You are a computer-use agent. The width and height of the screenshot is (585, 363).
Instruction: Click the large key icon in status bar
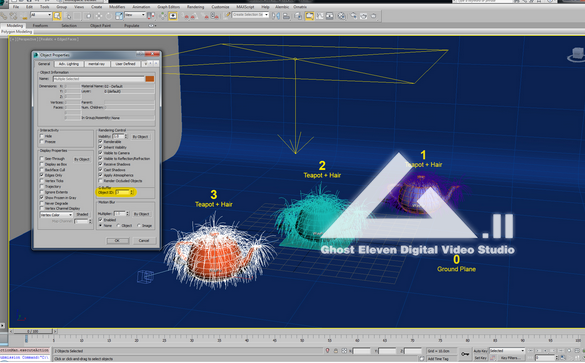(x=464, y=354)
